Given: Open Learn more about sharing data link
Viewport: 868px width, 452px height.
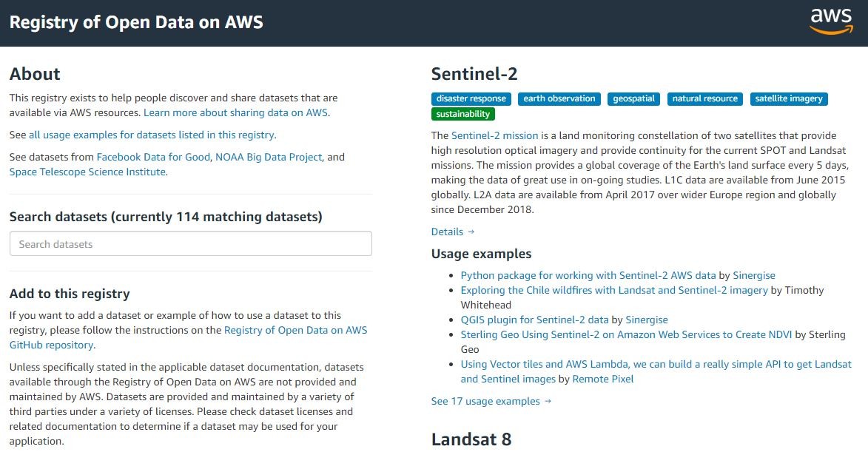Looking at the screenshot, I should pos(235,113).
